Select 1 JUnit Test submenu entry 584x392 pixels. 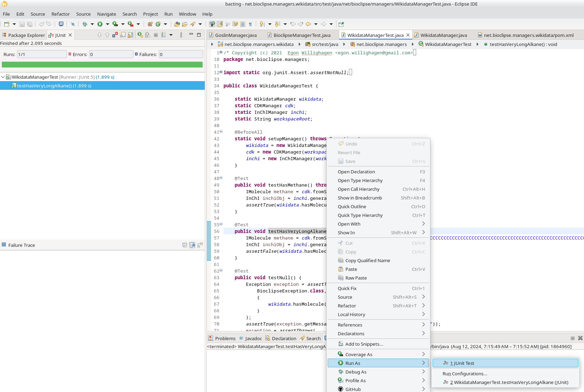coord(505,363)
